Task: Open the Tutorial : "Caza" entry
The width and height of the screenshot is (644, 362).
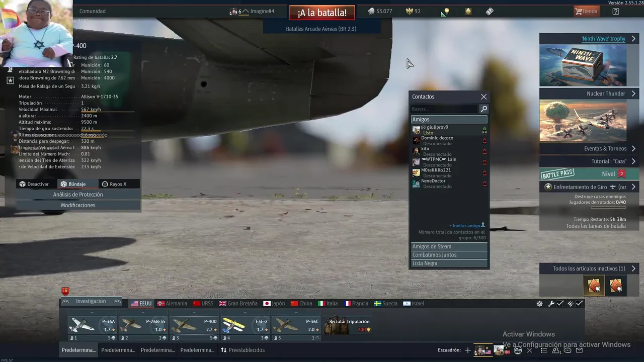Action: [589, 161]
